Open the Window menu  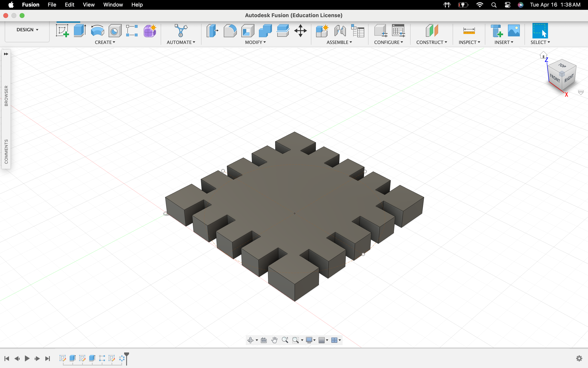[113, 5]
